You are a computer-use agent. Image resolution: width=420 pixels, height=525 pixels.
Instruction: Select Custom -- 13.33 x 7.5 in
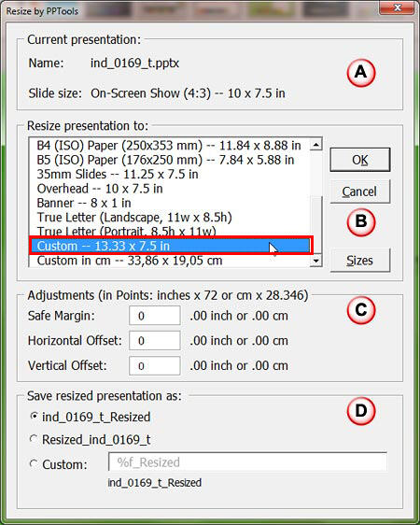pyautogui.click(x=171, y=246)
